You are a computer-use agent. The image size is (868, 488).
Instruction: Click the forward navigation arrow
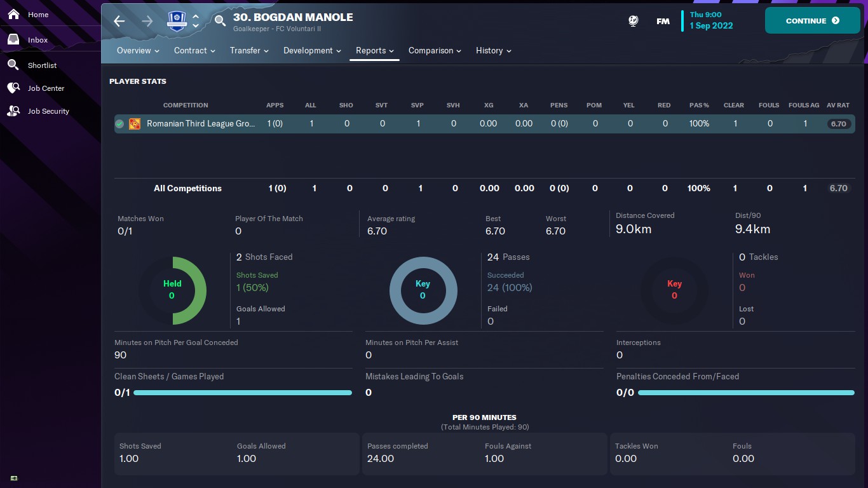click(147, 21)
